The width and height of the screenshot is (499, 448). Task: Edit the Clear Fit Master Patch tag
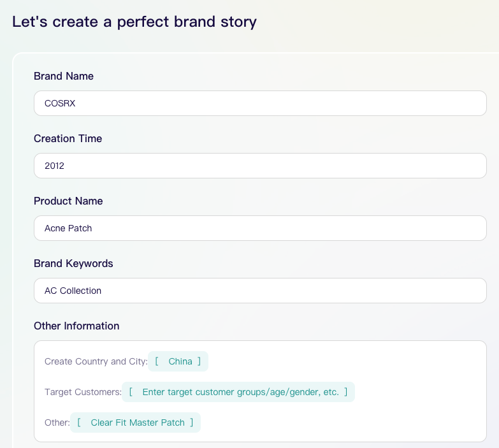click(x=138, y=423)
